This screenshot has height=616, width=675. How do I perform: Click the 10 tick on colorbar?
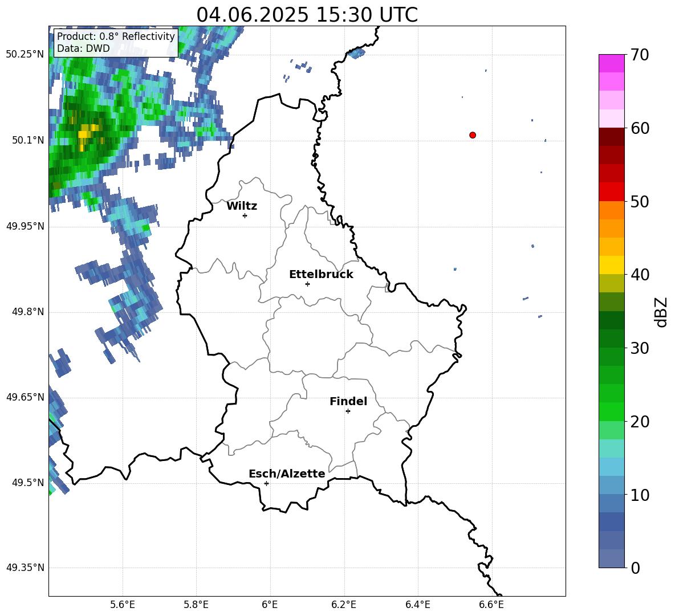point(640,495)
